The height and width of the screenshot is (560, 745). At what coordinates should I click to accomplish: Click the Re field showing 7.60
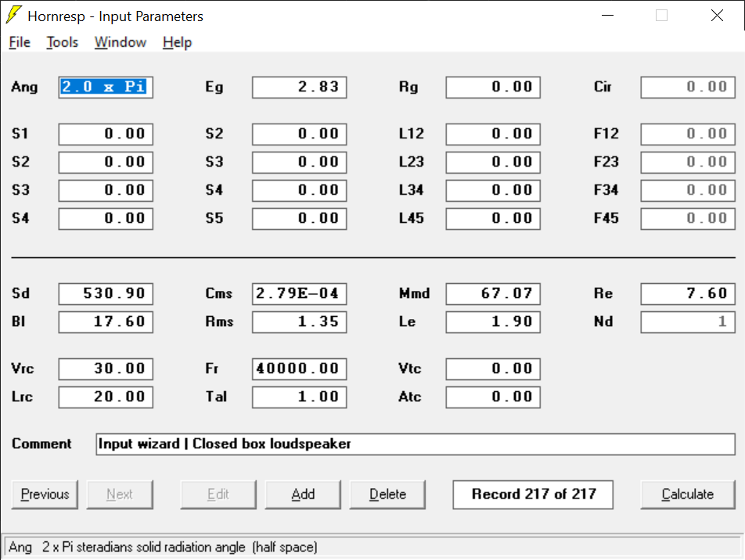coord(688,294)
